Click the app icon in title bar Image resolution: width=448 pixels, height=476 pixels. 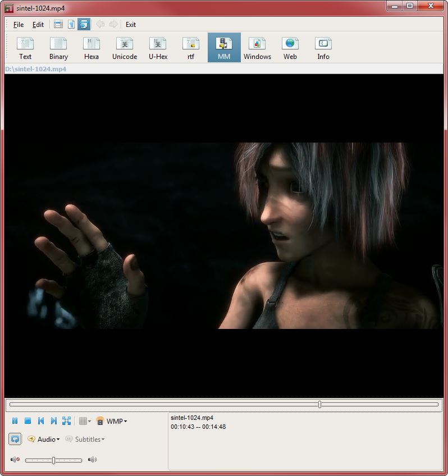tap(9, 8)
